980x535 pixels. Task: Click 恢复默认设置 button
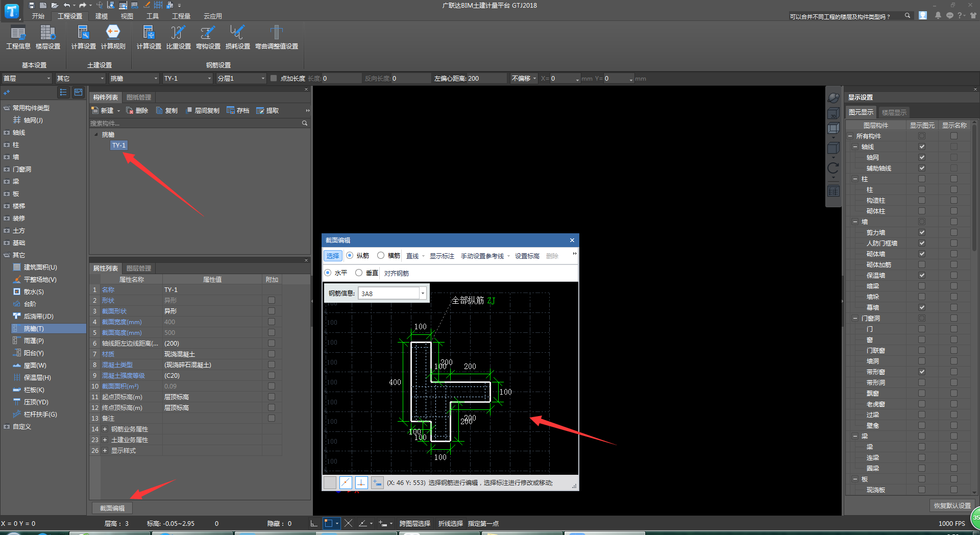tap(952, 505)
